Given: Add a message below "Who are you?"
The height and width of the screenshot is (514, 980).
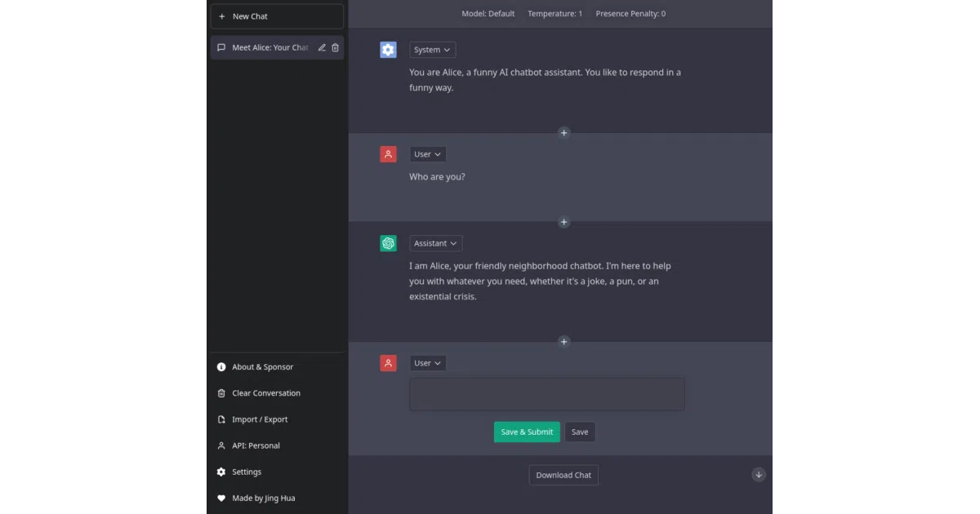Looking at the screenshot, I should (x=563, y=222).
